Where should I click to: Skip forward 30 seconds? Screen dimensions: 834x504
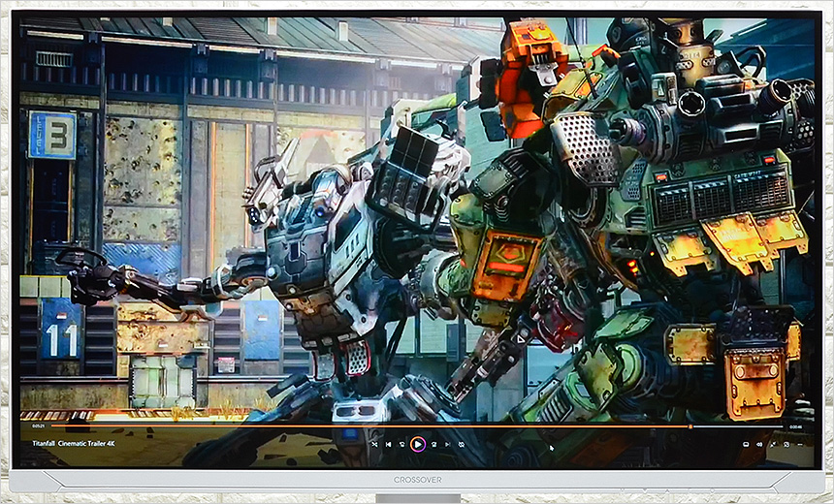(433, 444)
